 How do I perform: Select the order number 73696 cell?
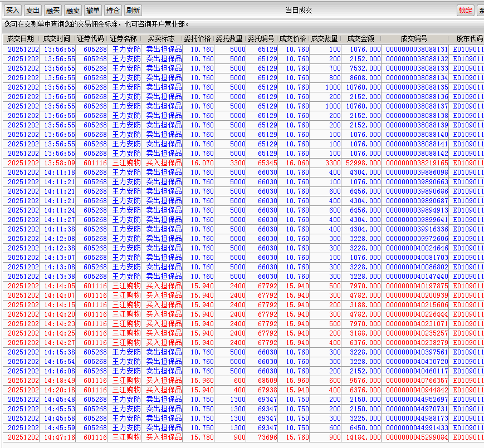tap(267, 437)
